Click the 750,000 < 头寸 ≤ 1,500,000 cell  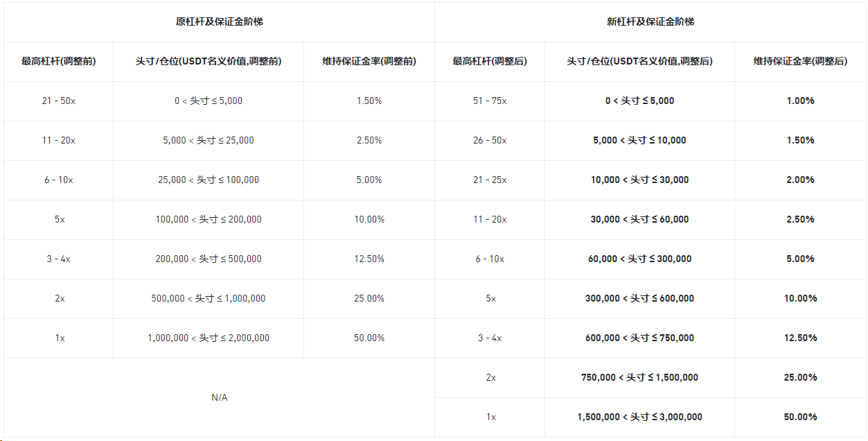639,377
